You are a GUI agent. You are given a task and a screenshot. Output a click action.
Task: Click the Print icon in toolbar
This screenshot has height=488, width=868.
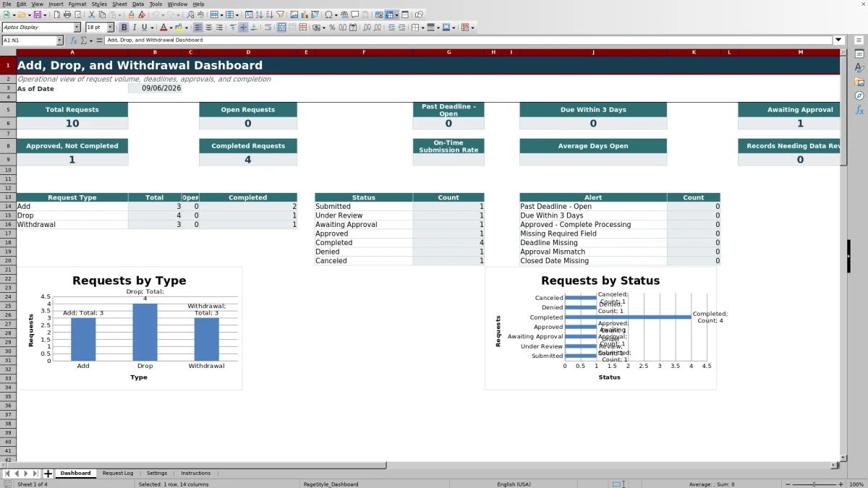(67, 14)
